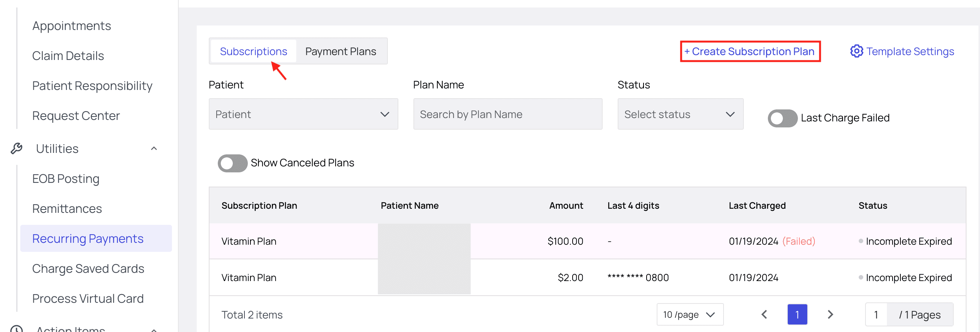Select the Subscriptions tab
Viewport: 980px width, 332px height.
253,51
